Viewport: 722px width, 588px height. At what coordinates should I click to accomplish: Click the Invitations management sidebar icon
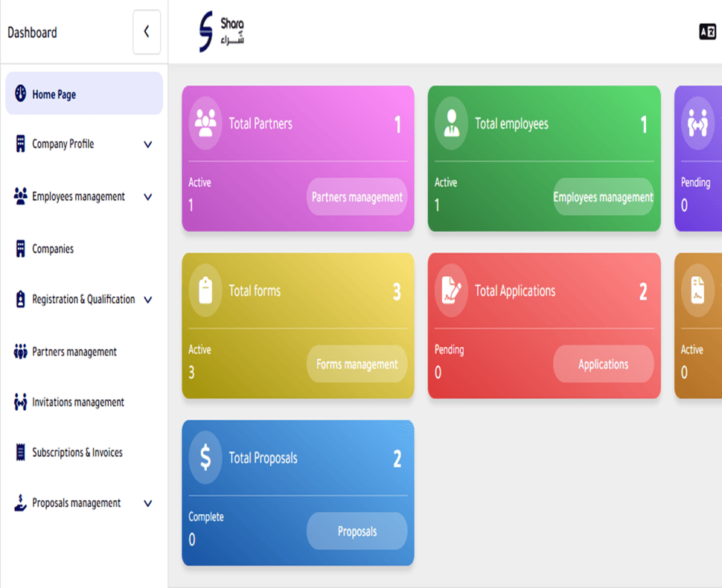point(20,402)
